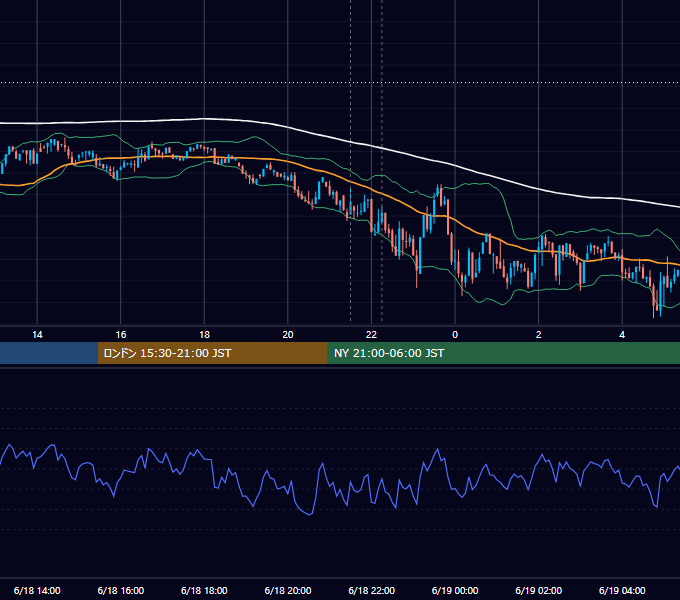Click the 6/19 00:00 date label
Viewport: 680px width, 600px height.
(455, 590)
